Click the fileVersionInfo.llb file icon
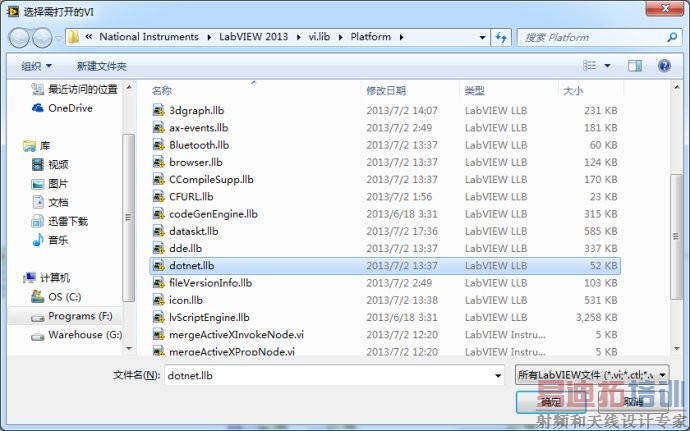 click(x=158, y=283)
